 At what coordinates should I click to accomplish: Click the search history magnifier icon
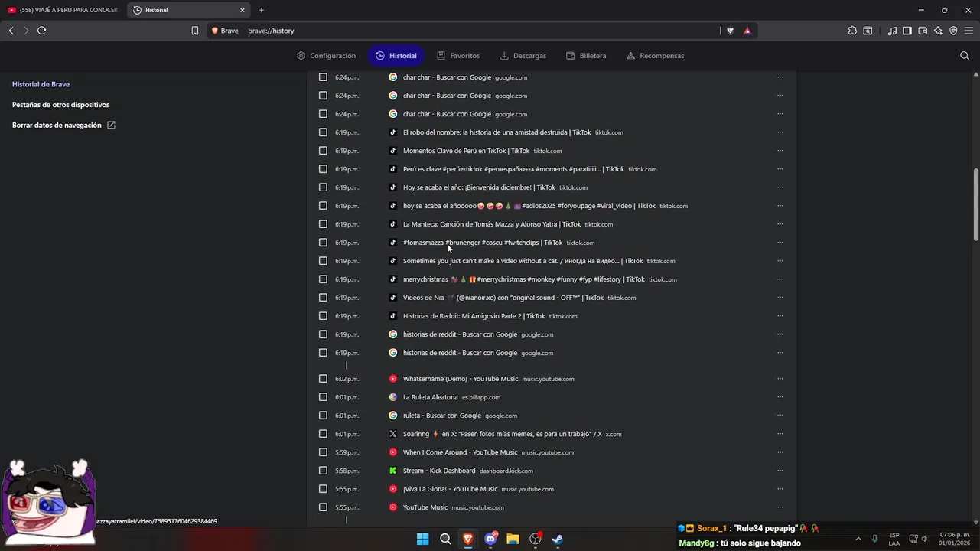point(964,56)
